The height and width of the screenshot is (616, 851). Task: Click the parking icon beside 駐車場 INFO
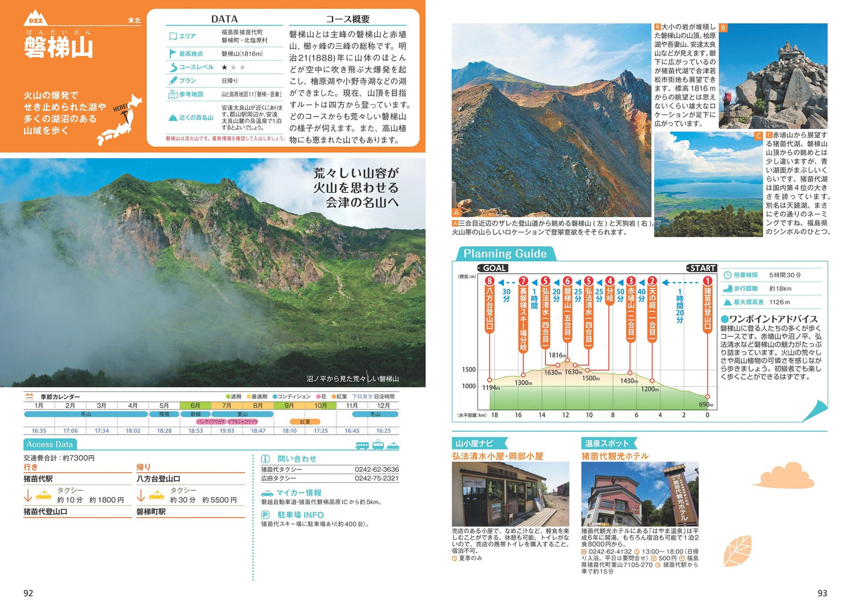point(266,515)
